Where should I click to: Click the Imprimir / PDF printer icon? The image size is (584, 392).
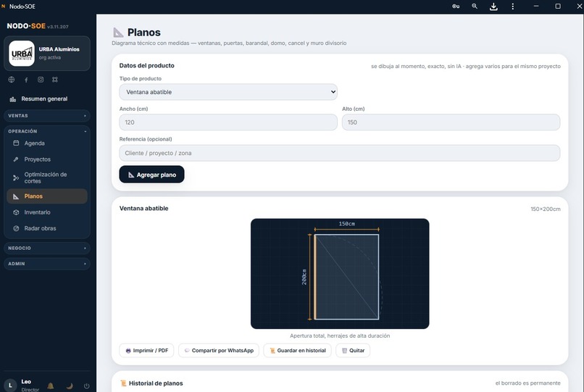128,351
